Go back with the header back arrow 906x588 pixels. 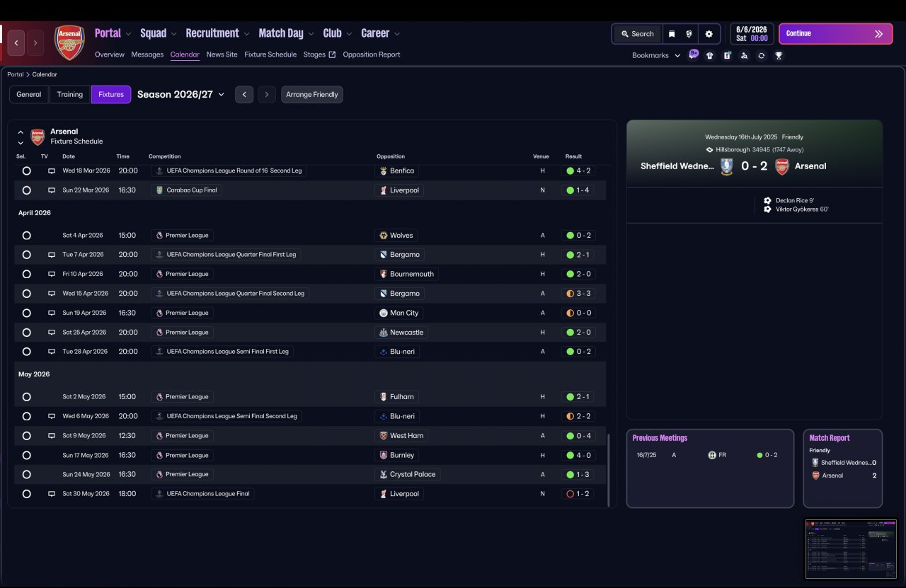16,43
